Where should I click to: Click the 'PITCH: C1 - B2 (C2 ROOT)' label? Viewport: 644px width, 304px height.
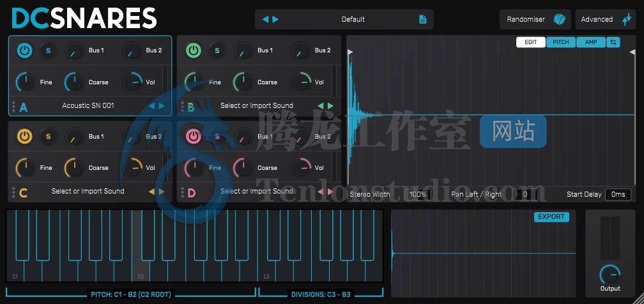point(131,294)
